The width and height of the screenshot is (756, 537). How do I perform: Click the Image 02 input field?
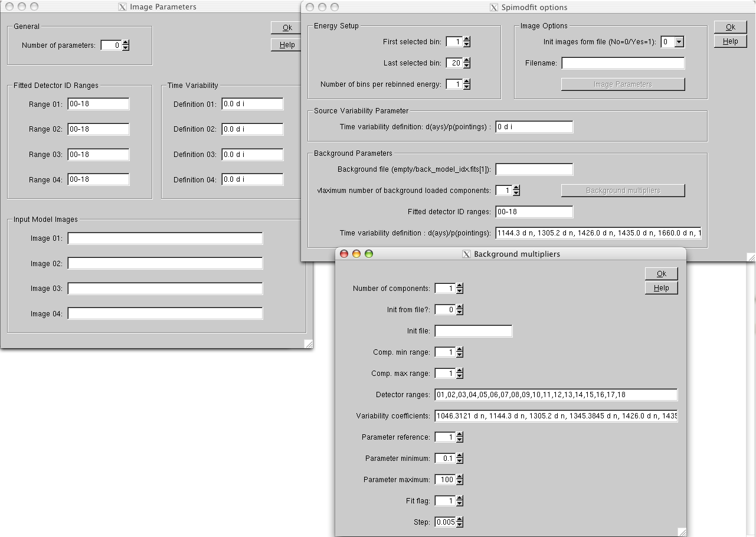[165, 263]
